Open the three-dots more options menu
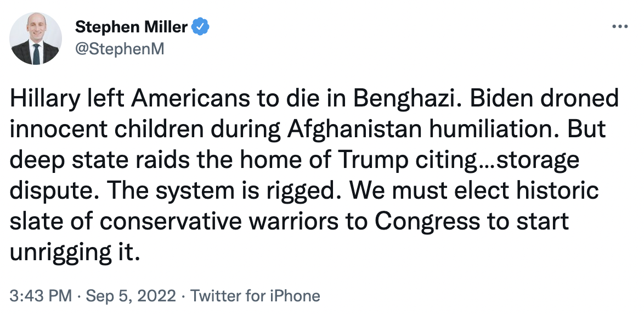644x314 pixels. pos(620,27)
